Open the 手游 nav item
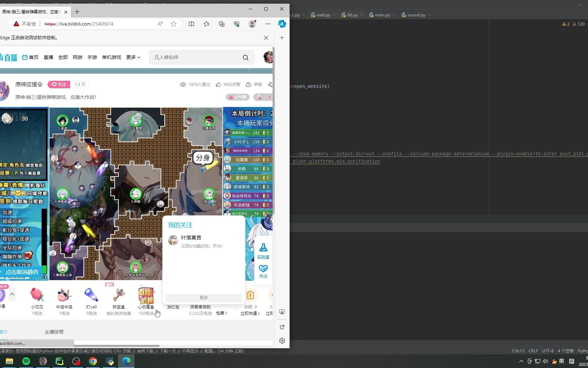 click(92, 57)
